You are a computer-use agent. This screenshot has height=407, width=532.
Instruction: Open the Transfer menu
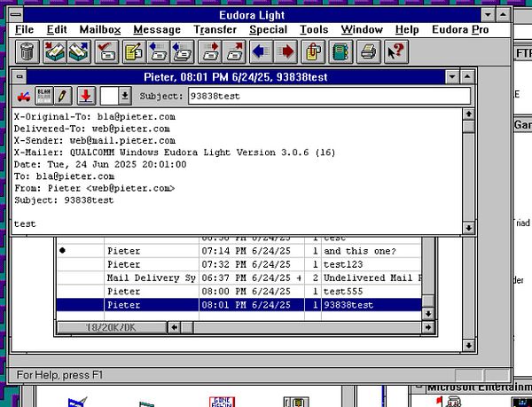click(215, 29)
